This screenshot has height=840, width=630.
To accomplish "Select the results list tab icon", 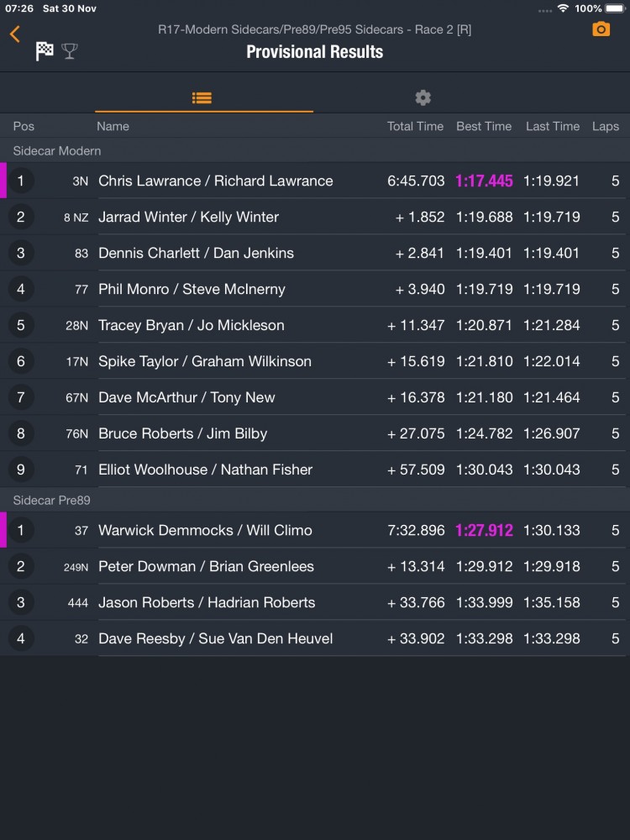I will coord(202,97).
